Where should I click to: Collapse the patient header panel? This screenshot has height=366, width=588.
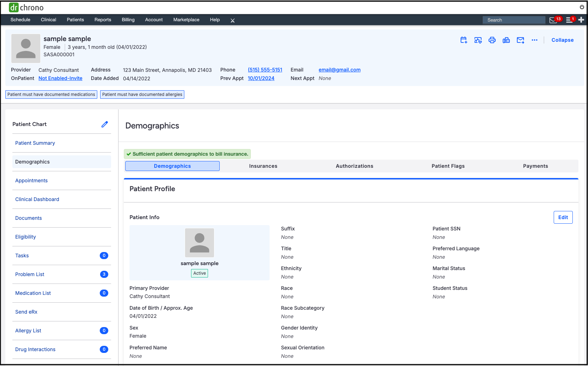[562, 40]
